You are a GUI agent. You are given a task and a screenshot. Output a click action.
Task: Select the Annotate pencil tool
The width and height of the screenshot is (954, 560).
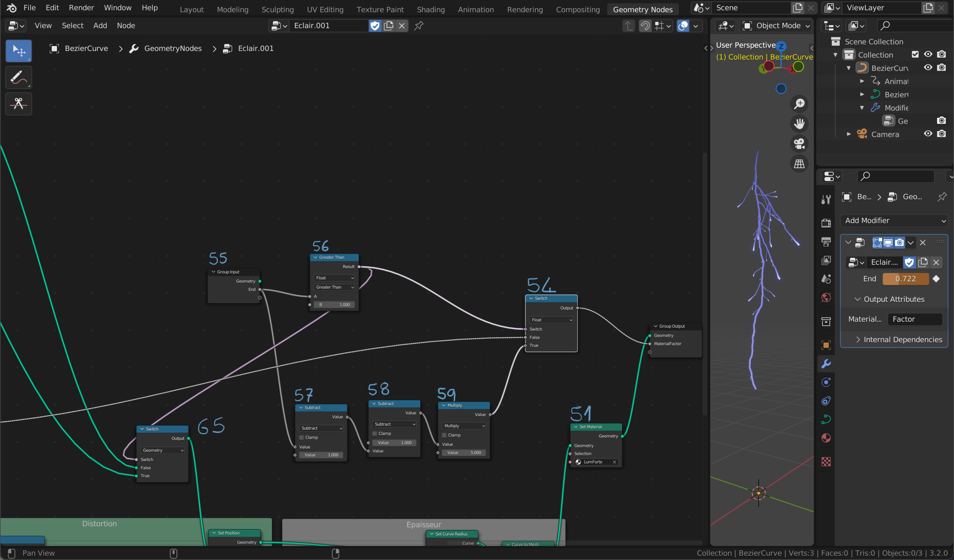18,77
